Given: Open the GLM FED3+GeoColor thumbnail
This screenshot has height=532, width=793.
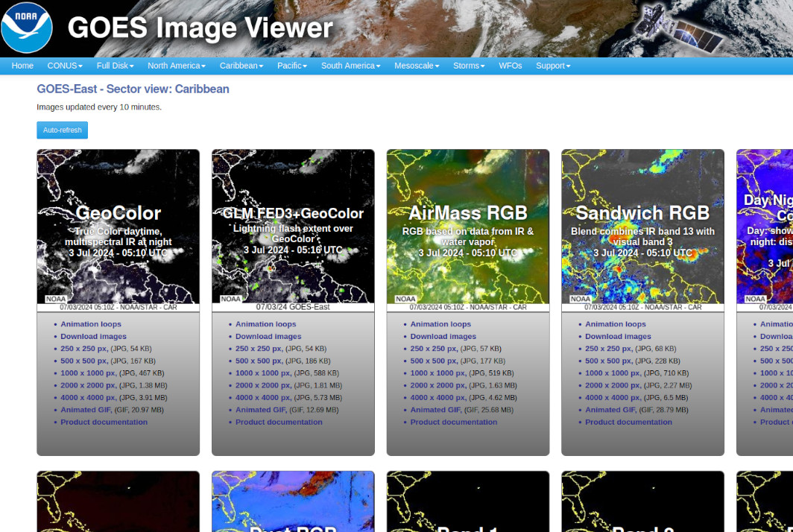Looking at the screenshot, I should click(293, 227).
